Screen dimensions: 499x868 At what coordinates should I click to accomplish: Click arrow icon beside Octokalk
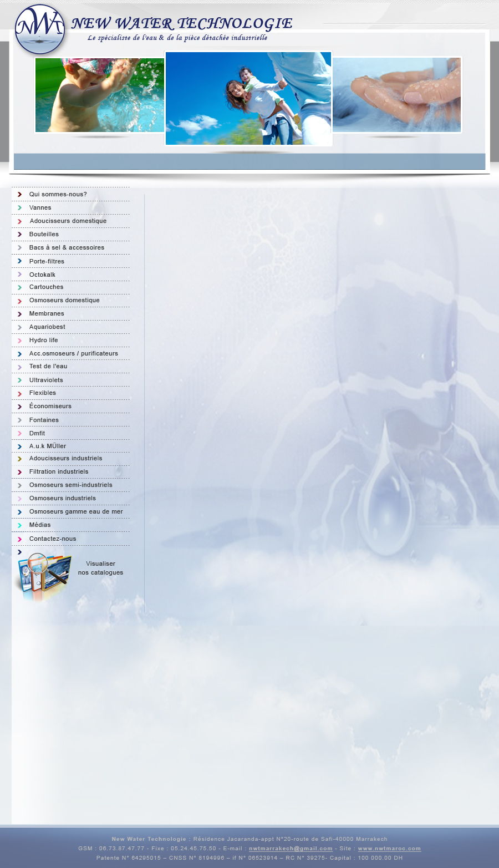click(x=19, y=275)
